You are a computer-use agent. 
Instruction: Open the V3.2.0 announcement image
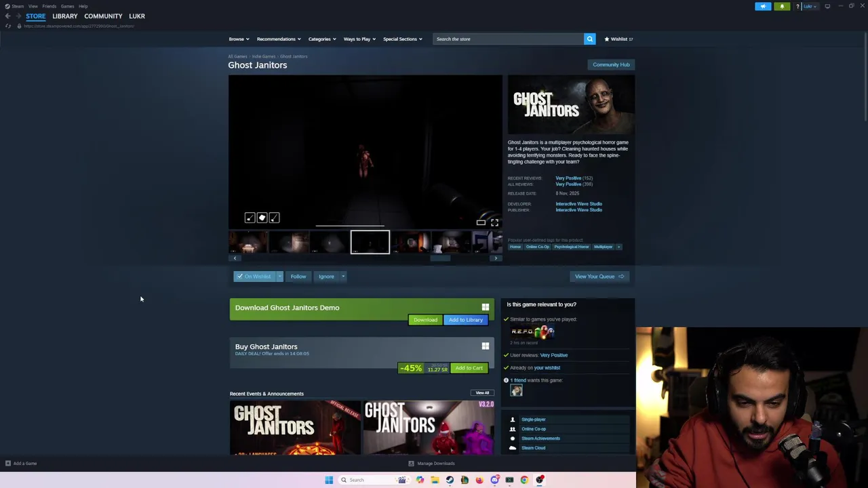click(x=430, y=428)
